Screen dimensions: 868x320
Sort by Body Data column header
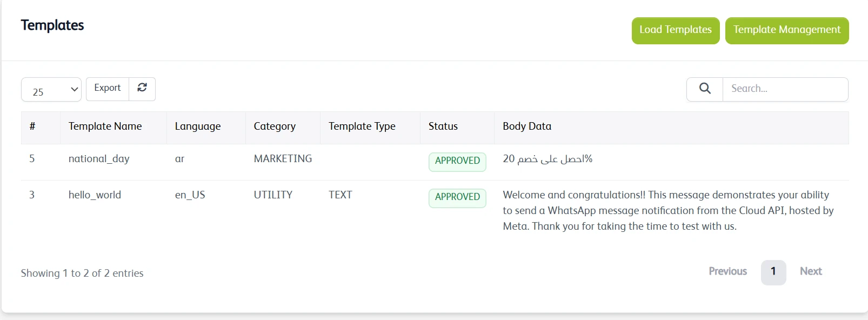(527, 126)
